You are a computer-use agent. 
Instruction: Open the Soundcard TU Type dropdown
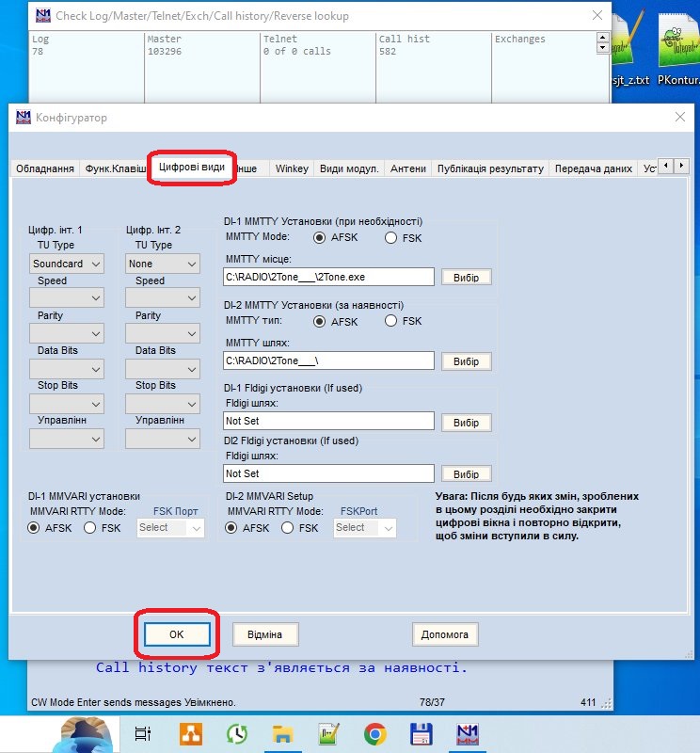pos(67,264)
